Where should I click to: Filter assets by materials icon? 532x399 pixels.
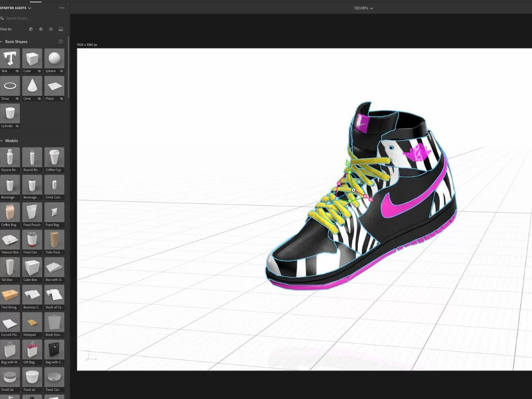click(x=41, y=29)
